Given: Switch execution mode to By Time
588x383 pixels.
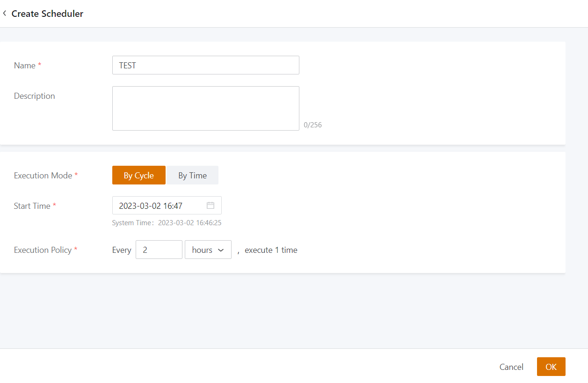Looking at the screenshot, I should click(192, 175).
